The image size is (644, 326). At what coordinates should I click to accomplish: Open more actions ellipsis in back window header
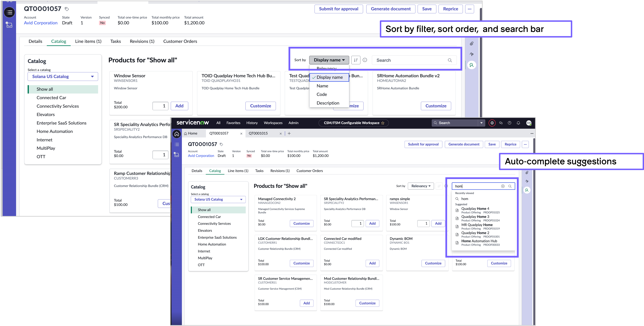pos(470,9)
